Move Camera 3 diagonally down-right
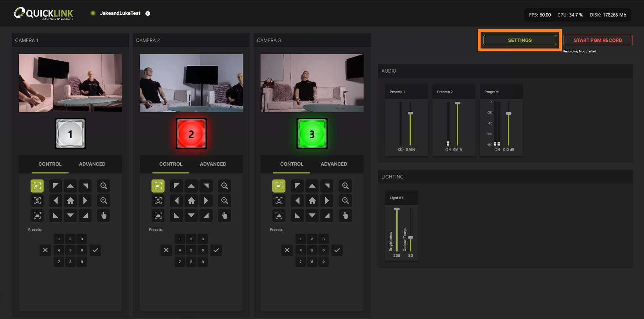 327,216
